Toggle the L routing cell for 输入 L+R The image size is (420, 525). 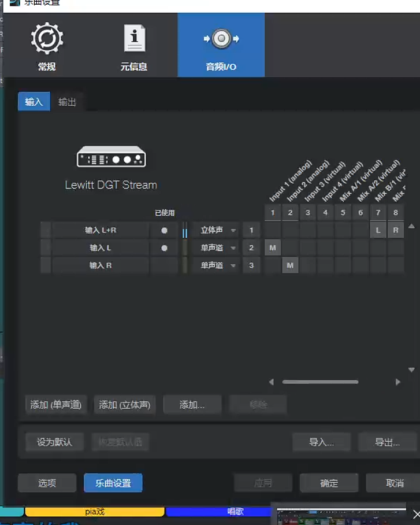pos(378,230)
